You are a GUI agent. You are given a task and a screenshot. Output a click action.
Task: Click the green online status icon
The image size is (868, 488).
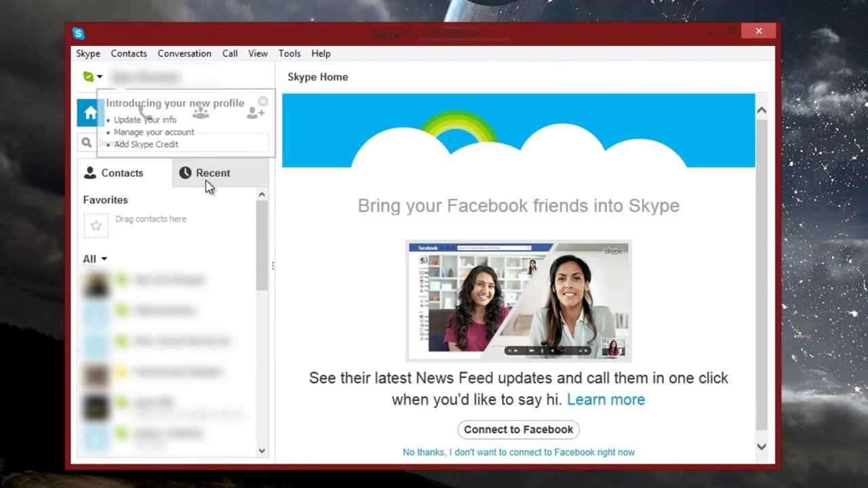(88, 77)
